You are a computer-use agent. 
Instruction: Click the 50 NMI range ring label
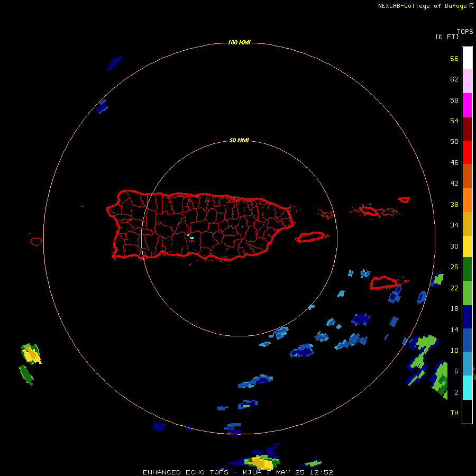[239, 140]
